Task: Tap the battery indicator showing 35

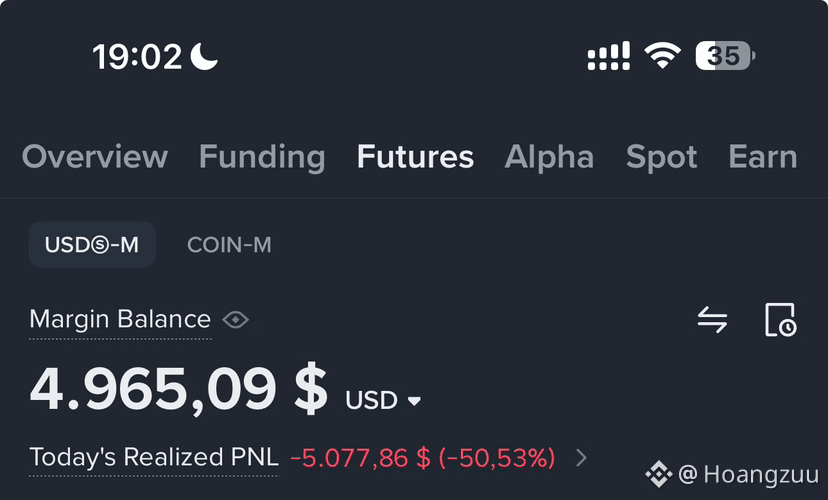Action: [x=725, y=55]
